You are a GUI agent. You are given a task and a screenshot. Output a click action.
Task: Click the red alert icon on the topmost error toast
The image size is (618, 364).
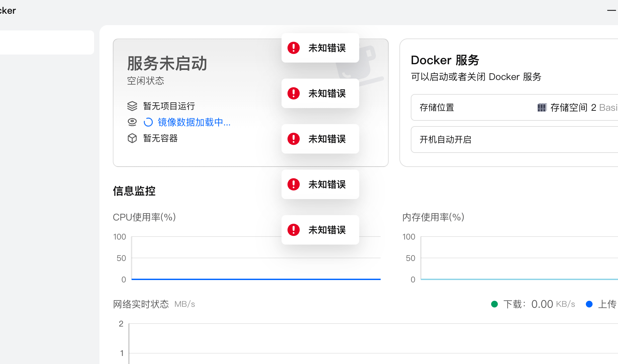(x=294, y=48)
